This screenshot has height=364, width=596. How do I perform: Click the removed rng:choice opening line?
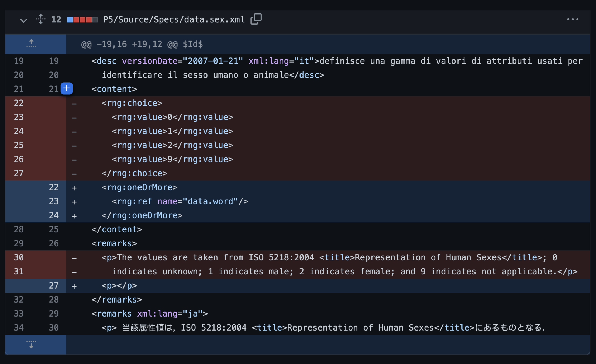132,103
